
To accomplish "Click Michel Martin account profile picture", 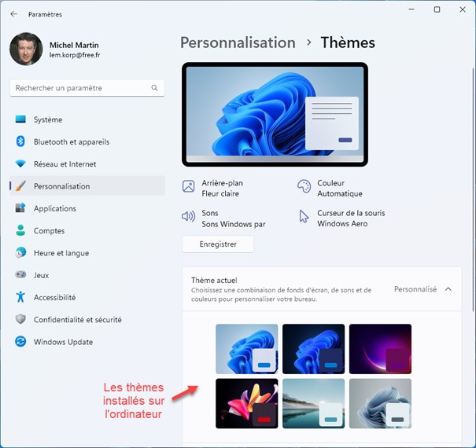I will [x=26, y=50].
